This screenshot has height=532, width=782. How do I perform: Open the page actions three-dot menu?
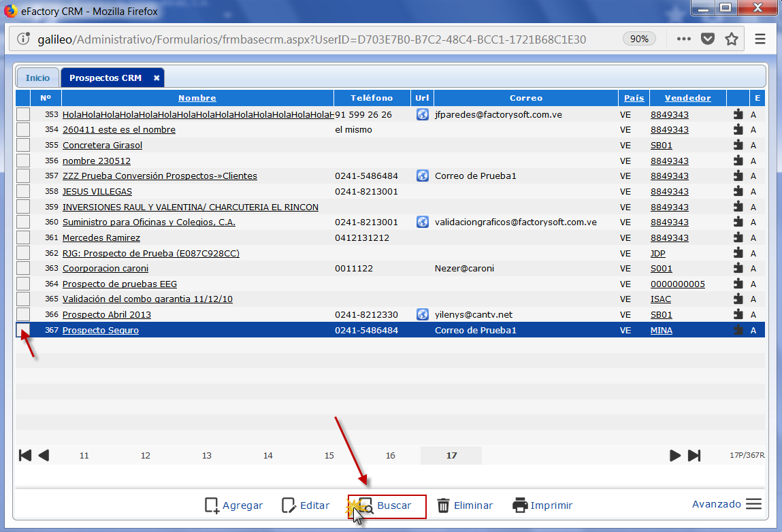coord(683,39)
